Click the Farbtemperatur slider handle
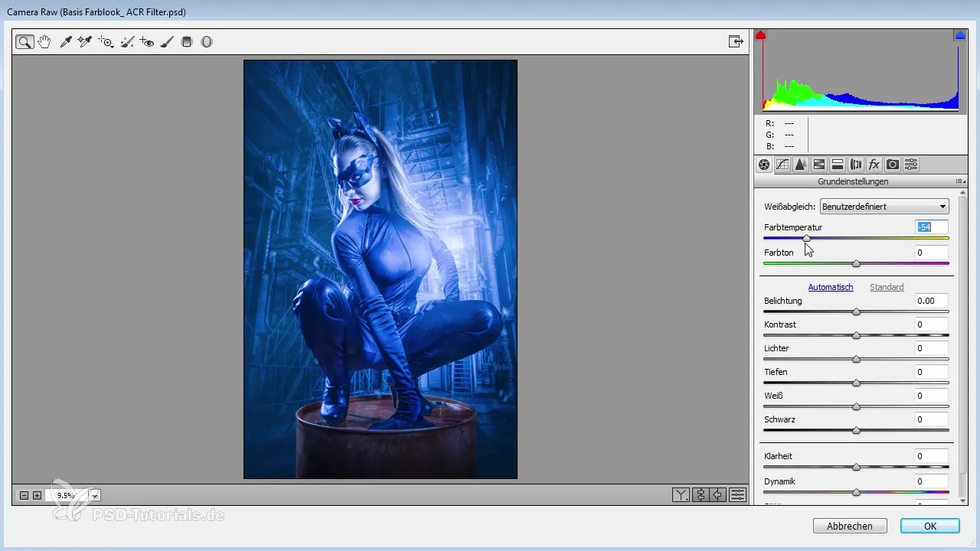The width and height of the screenshot is (980, 551). [806, 239]
